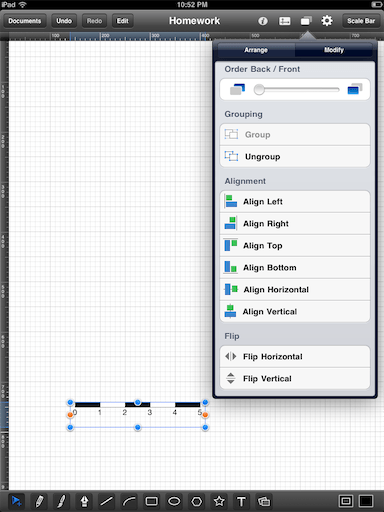Select the pen nib tool

84,501
